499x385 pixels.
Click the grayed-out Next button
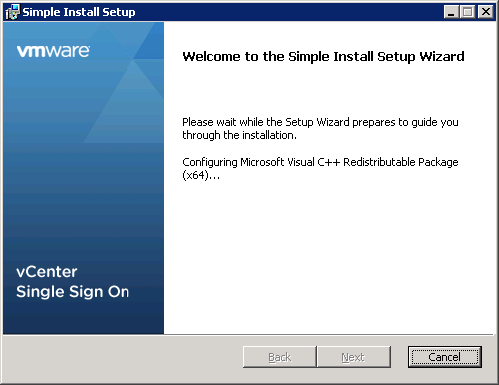pyautogui.click(x=354, y=357)
